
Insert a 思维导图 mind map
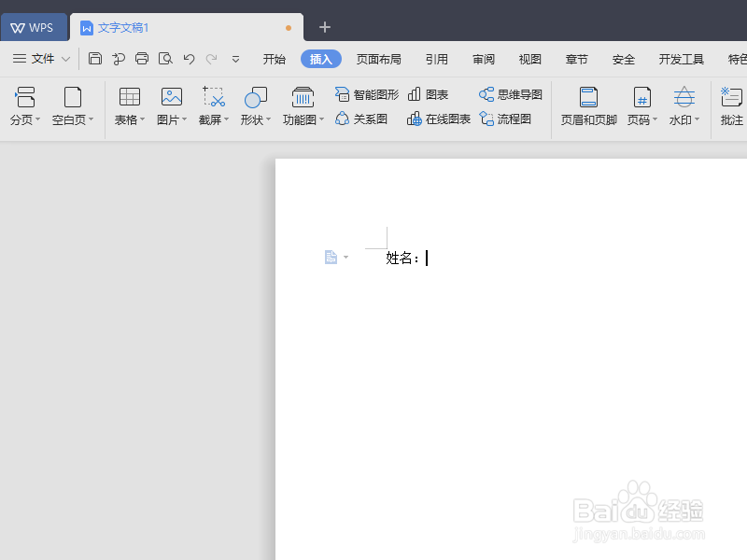click(511, 94)
